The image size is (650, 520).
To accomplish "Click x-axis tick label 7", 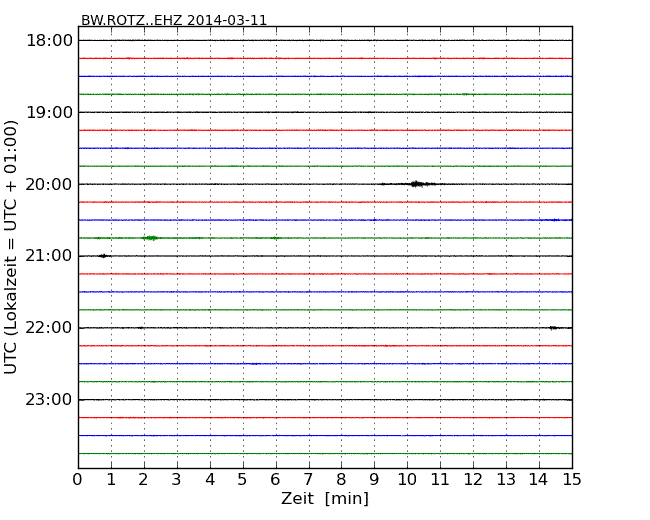I will [x=308, y=480].
